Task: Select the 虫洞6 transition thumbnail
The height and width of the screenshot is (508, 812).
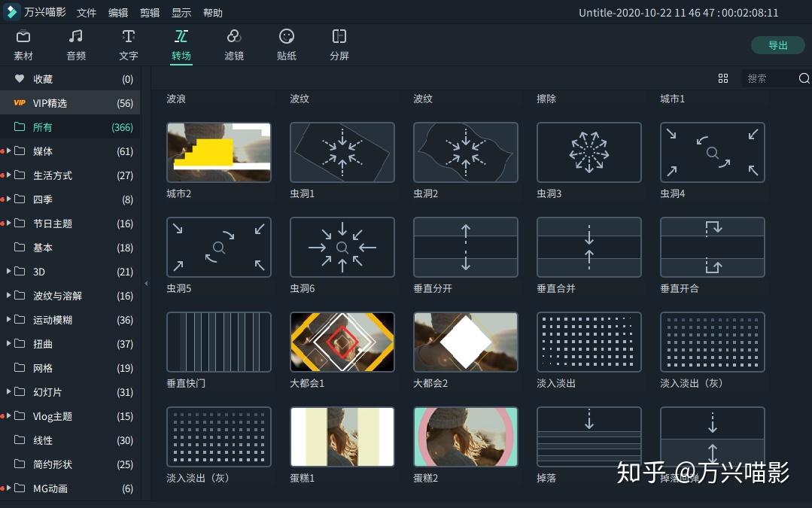Action: (342, 247)
